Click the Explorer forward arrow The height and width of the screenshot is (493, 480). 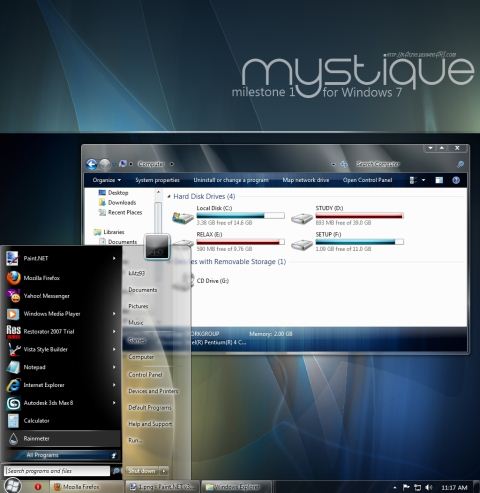[x=105, y=164]
